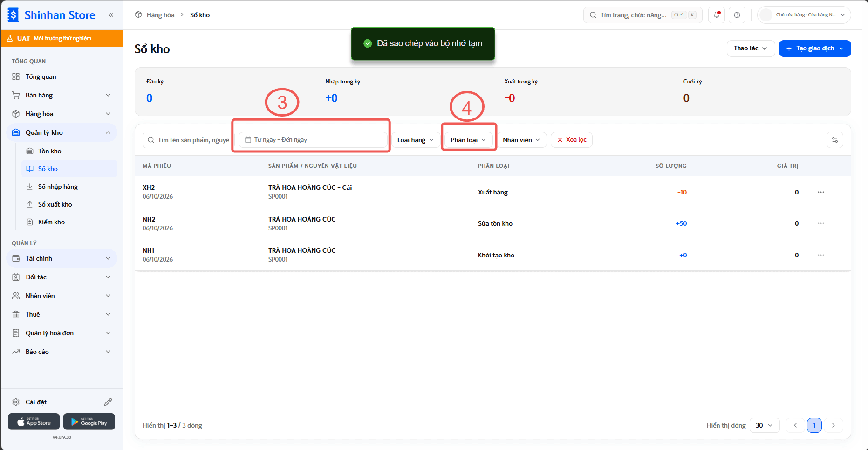Open the App Store badge
This screenshot has height=450, width=868.
(34, 422)
